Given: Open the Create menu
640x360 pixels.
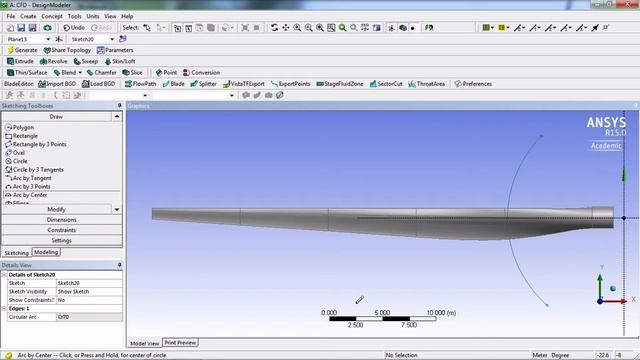Looking at the screenshot, I should 28,16.
